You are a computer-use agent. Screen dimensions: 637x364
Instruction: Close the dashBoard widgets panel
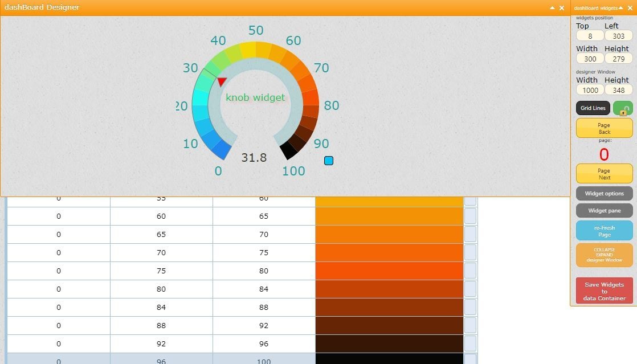(x=630, y=8)
